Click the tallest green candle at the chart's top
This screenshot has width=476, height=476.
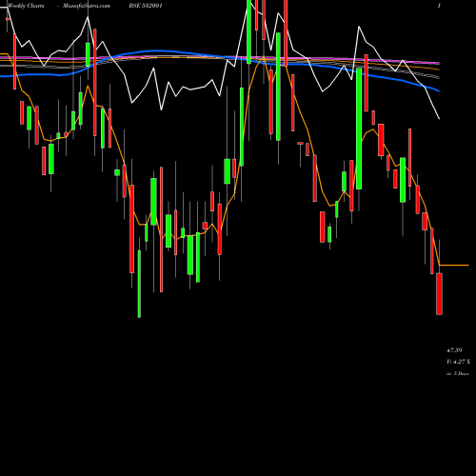click(248, 31)
